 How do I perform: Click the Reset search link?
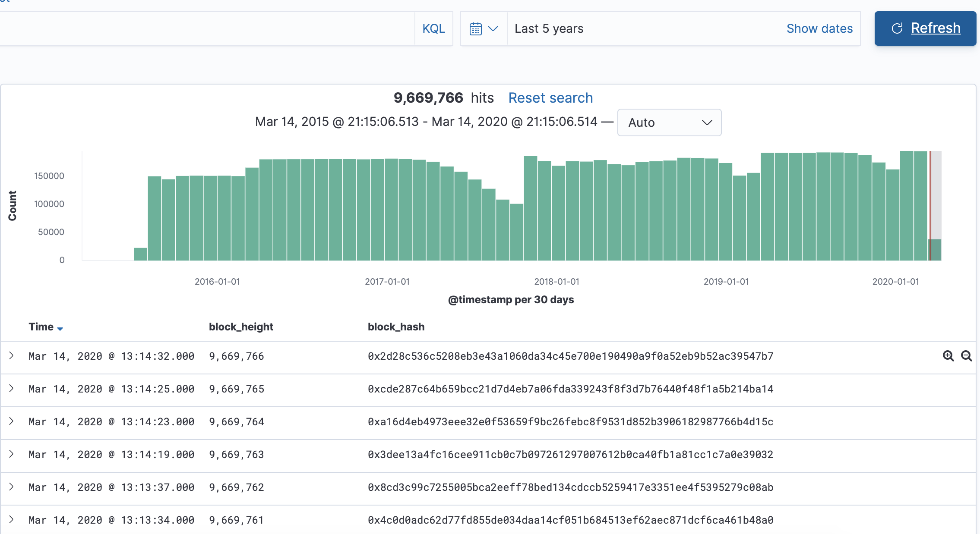550,98
